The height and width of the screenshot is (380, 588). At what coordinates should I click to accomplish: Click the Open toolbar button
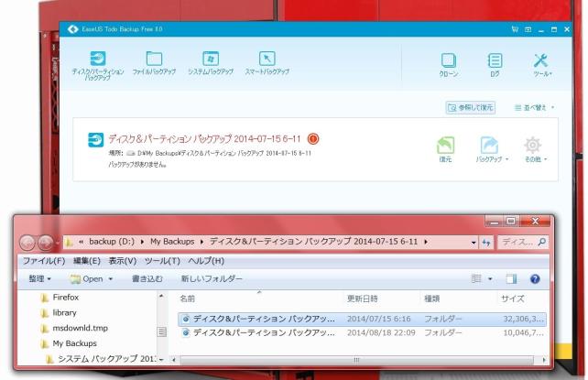click(87, 278)
